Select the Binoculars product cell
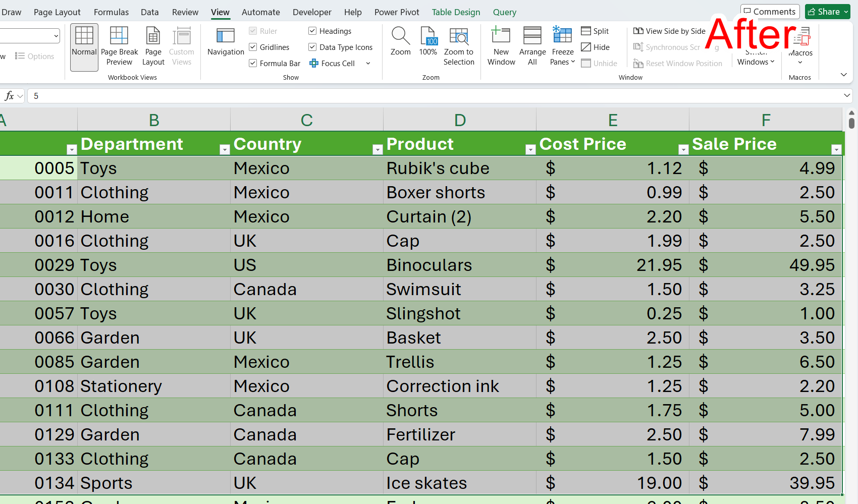 point(460,265)
